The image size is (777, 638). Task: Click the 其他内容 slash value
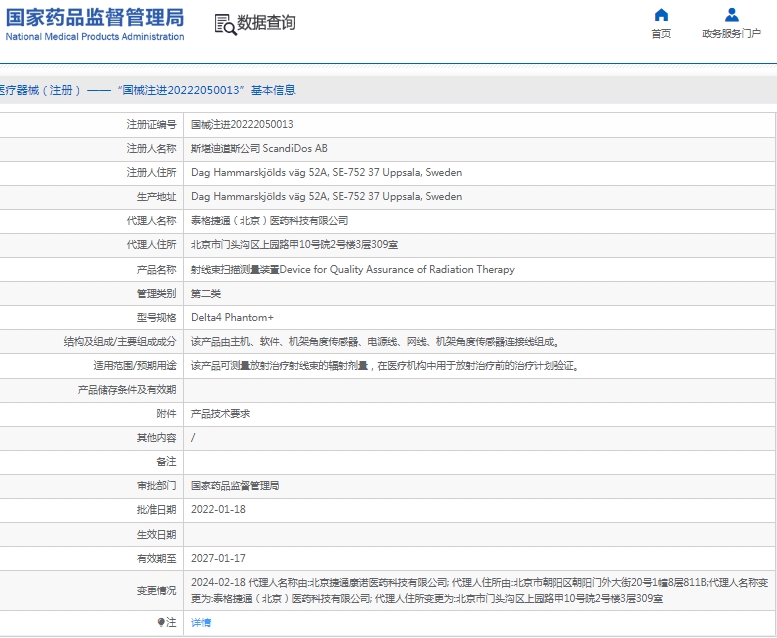pyautogui.click(x=193, y=438)
